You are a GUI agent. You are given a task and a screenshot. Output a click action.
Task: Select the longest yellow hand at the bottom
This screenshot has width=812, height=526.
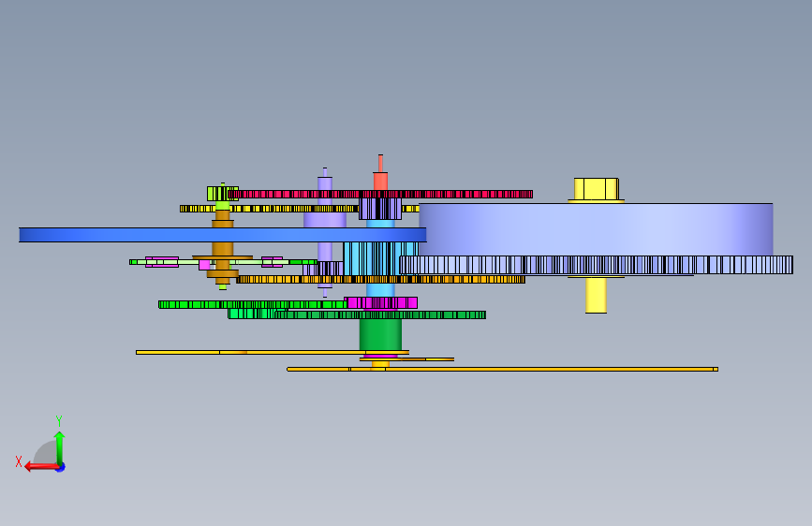(502, 369)
